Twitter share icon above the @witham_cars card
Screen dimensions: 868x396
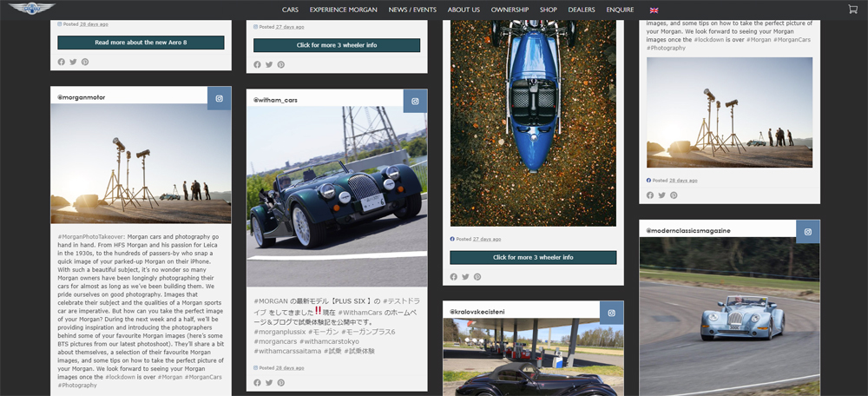coord(269,65)
